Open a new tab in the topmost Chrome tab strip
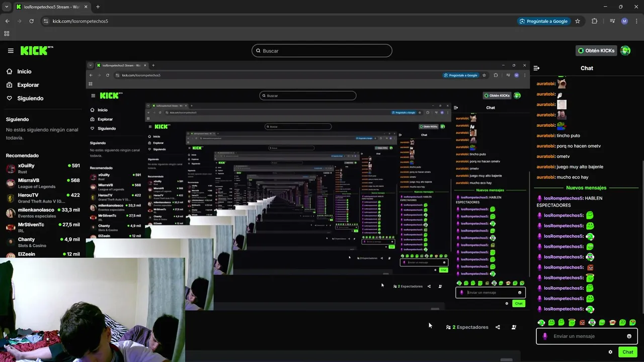Image resolution: width=644 pixels, height=362 pixels. tap(98, 7)
